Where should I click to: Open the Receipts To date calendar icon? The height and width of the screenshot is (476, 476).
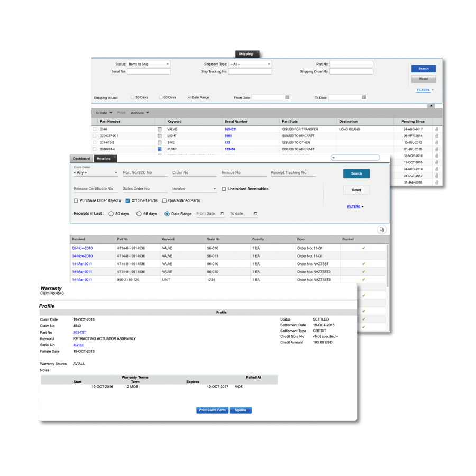255,214
